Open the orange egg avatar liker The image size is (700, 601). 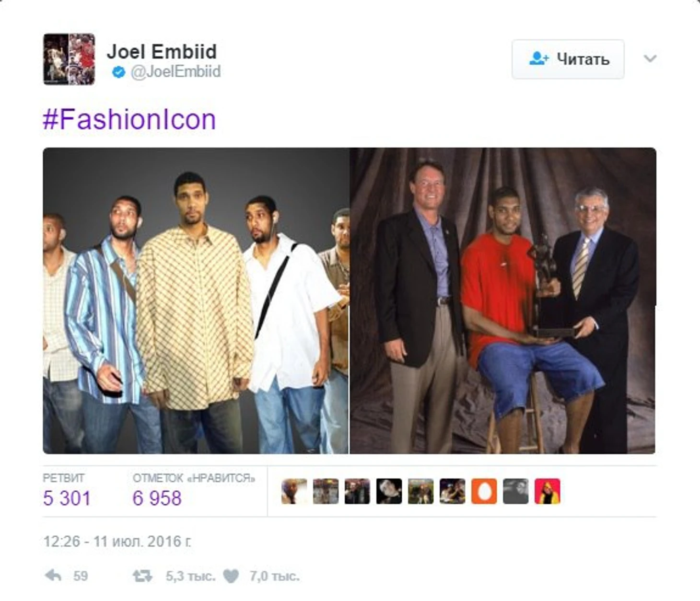(484, 491)
